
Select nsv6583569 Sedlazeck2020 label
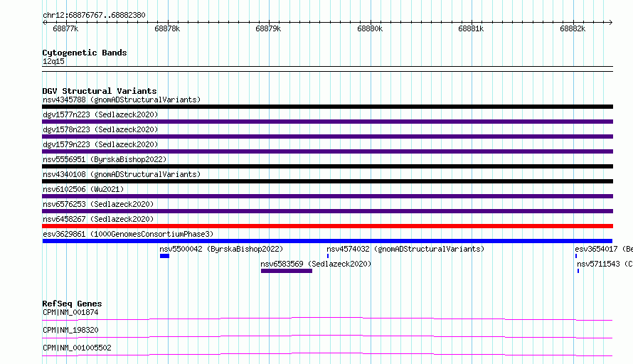point(316,264)
